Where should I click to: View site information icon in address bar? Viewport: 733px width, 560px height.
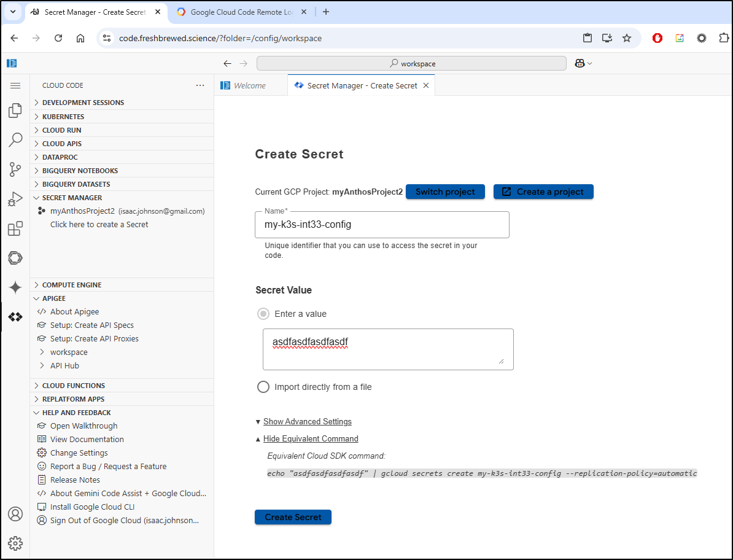coord(107,38)
